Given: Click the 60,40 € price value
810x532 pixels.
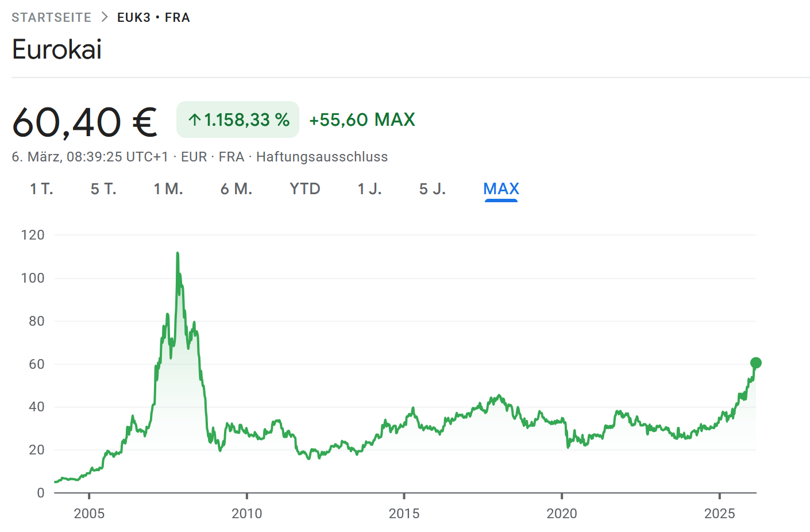Looking at the screenshot, I should (84, 122).
